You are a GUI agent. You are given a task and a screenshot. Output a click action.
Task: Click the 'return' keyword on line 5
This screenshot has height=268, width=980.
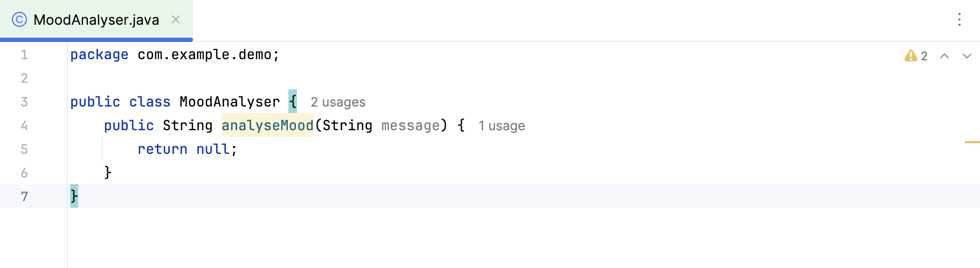tap(162, 149)
